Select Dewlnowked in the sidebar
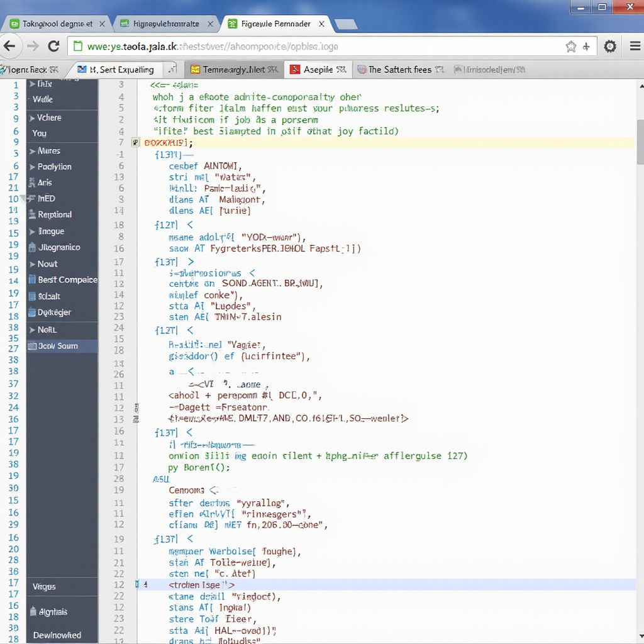Screen dimensions: 644x644 (x=57, y=635)
